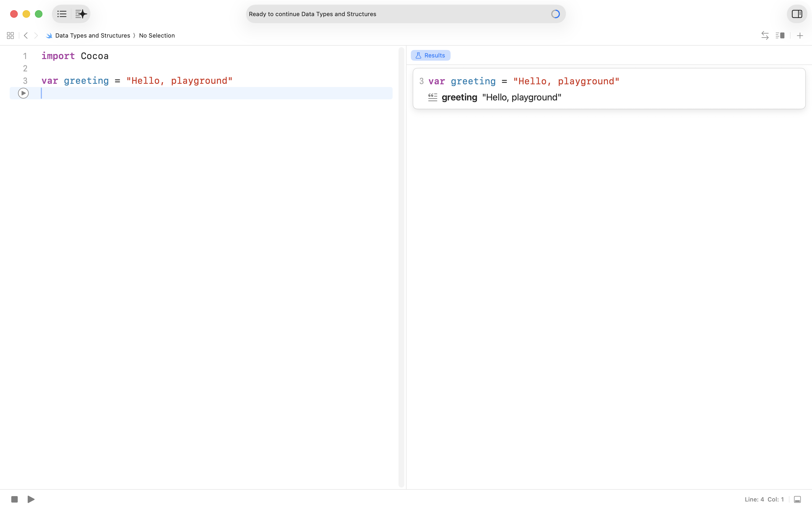The image size is (812, 509).
Task: Click the editor's vertical scrollbar
Action: pyautogui.click(x=401, y=266)
